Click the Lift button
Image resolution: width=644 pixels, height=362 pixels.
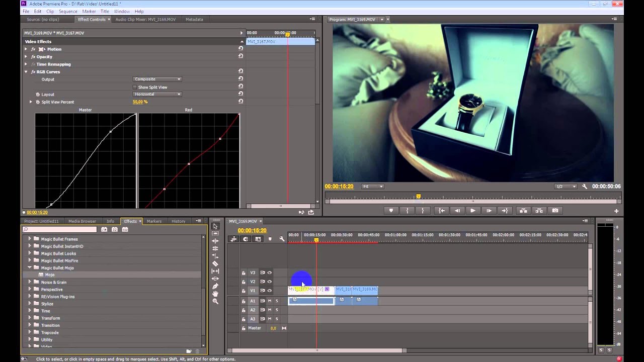(x=523, y=211)
